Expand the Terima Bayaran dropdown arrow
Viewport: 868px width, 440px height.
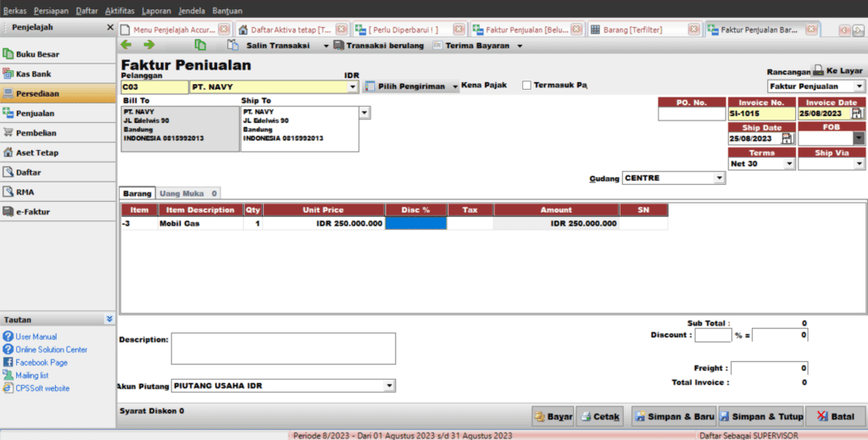(x=520, y=46)
